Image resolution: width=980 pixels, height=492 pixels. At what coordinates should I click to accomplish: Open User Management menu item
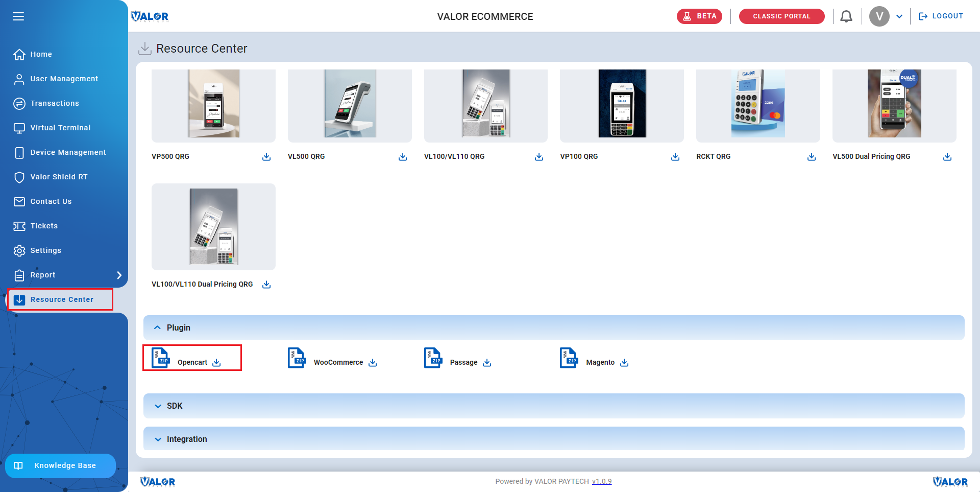pyautogui.click(x=64, y=79)
